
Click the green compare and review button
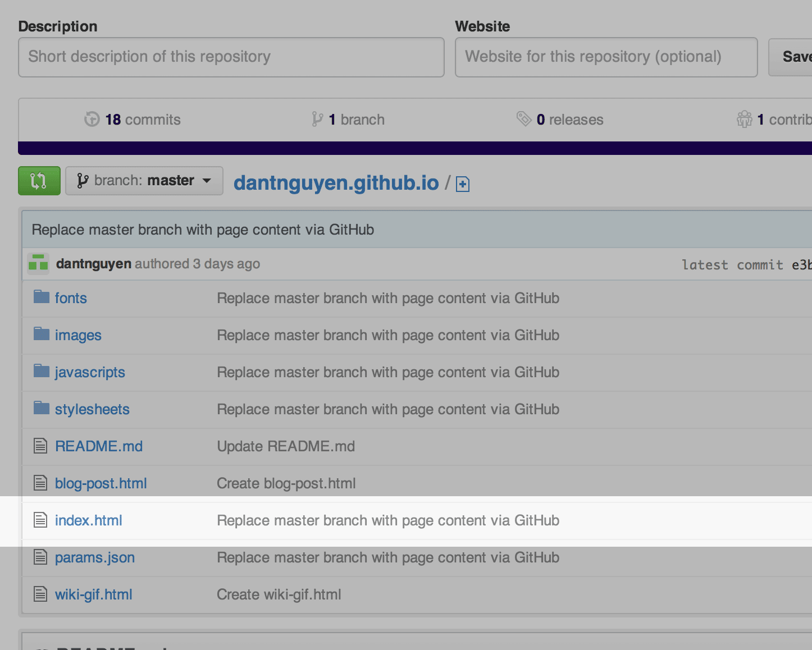pos(39,181)
